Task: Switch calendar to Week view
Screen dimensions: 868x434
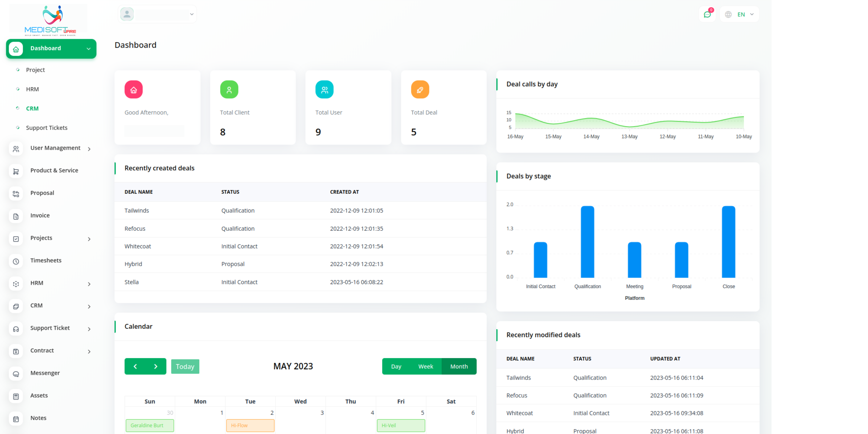Action: (x=426, y=366)
